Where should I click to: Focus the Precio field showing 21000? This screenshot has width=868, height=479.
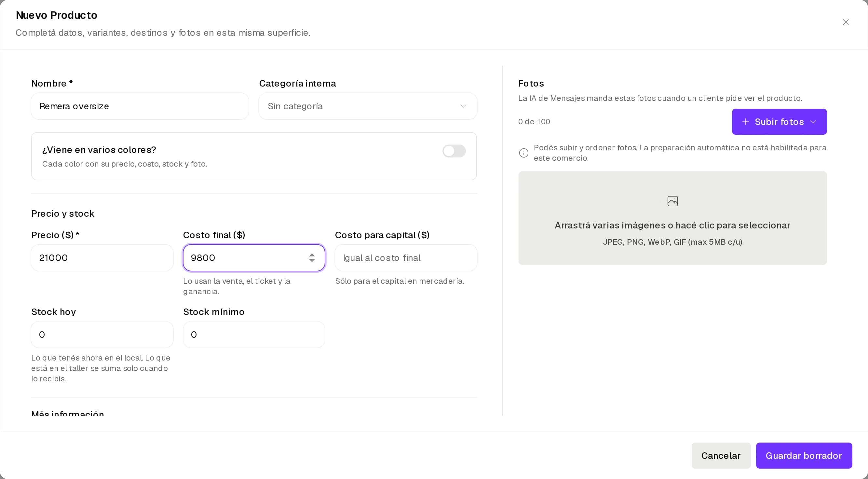[x=102, y=258]
